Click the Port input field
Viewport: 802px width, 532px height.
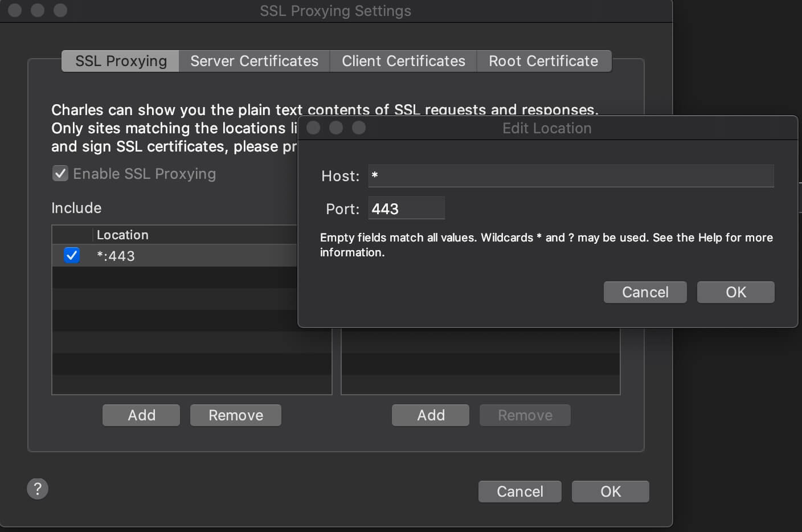click(406, 208)
